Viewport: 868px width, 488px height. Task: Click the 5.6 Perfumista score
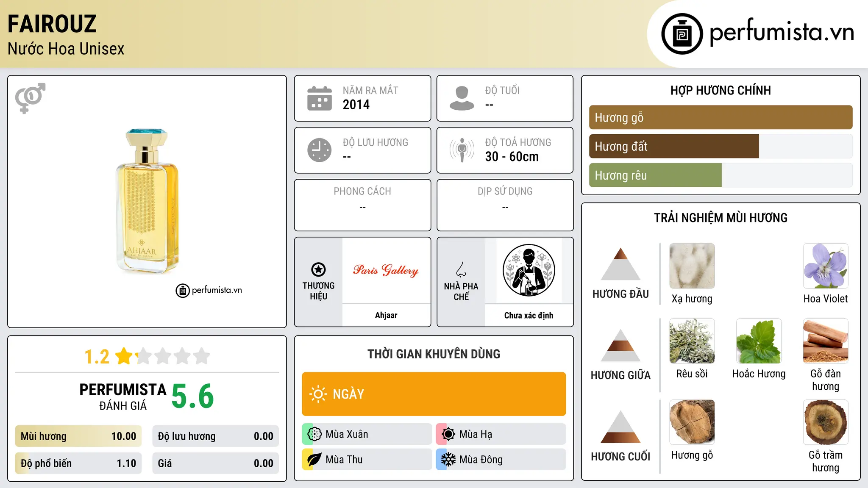point(193,396)
